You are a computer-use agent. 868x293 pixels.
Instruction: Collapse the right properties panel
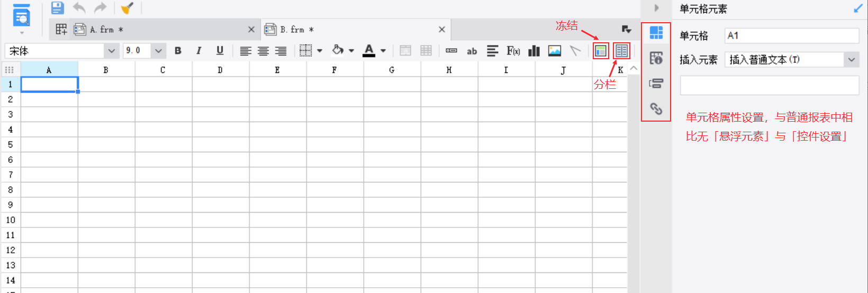tap(656, 8)
